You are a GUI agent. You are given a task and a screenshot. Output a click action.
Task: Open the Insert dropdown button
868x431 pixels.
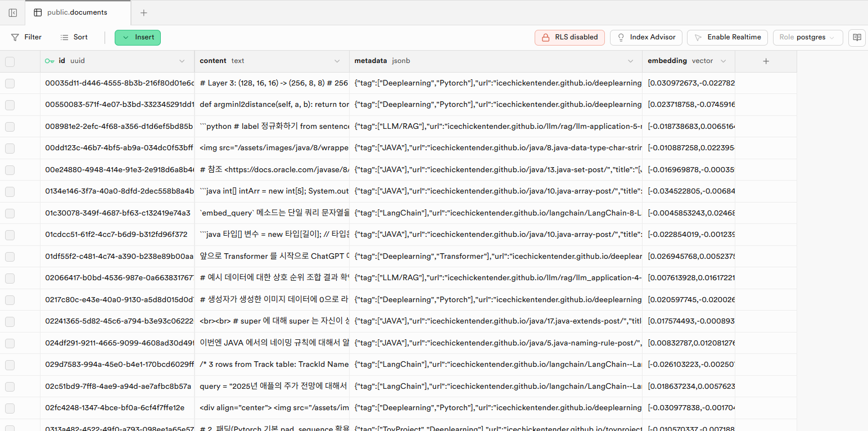pyautogui.click(x=138, y=38)
